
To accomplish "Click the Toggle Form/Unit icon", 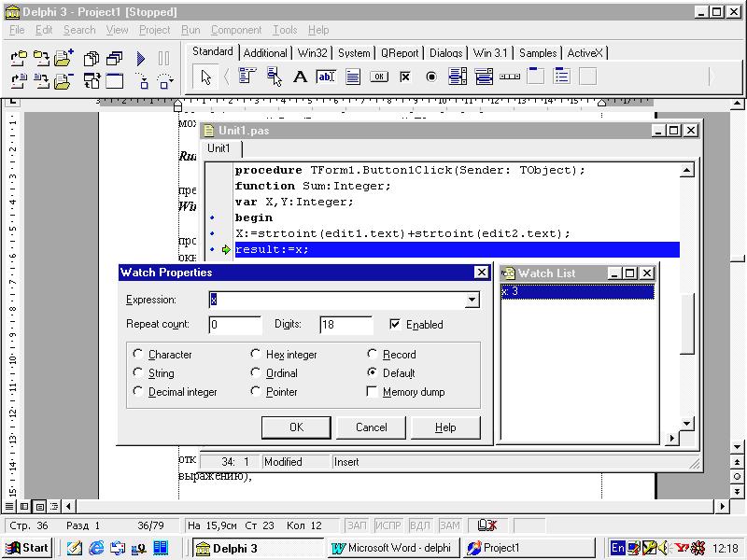I will [x=91, y=81].
